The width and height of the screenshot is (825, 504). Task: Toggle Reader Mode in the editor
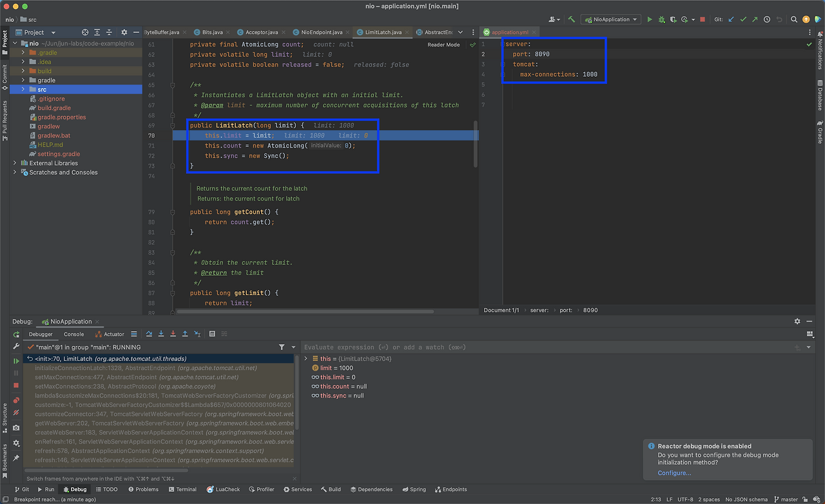coord(443,44)
